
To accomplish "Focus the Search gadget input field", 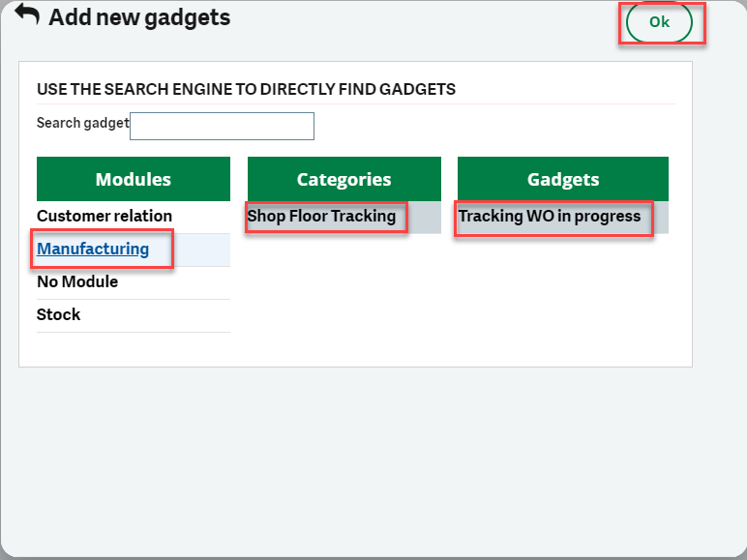I will coord(222,126).
